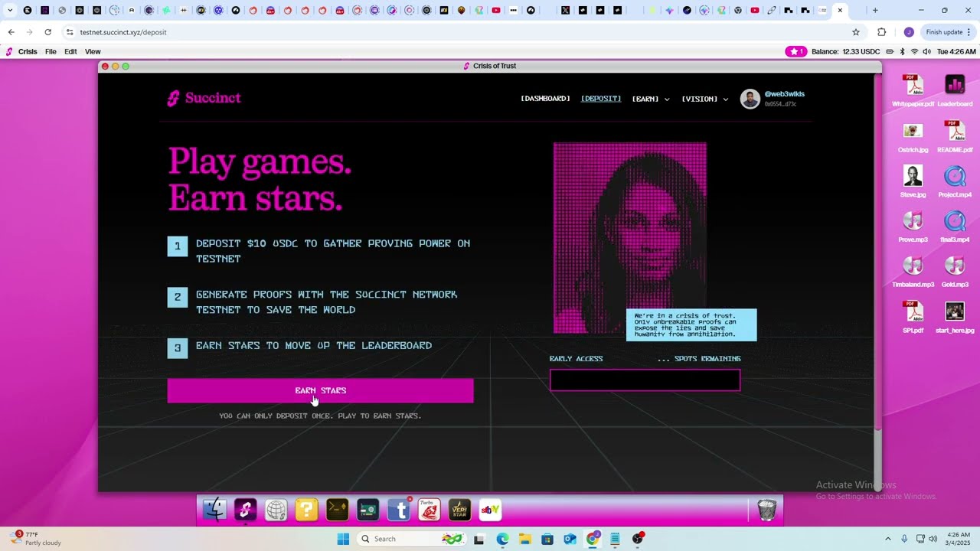This screenshot has width=980, height=551.
Task: Open the terminal app in the dock
Action: click(337, 510)
